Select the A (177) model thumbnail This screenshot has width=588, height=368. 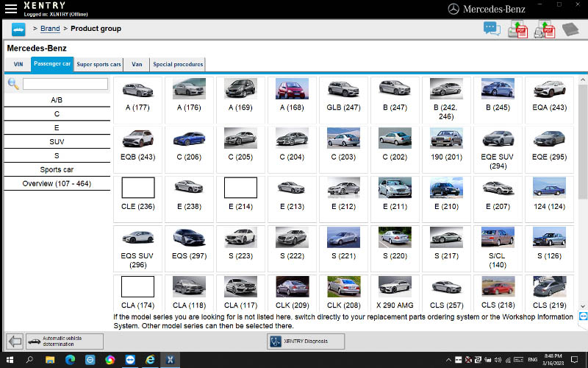(137, 100)
